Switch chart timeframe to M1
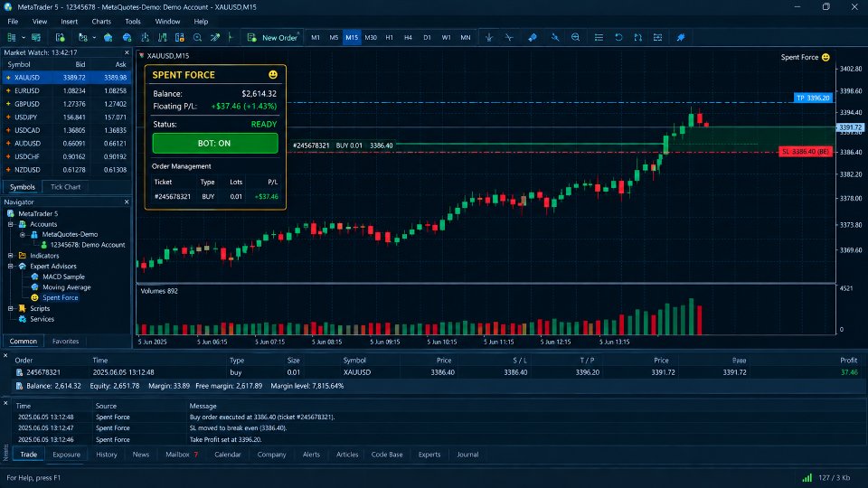 tap(316, 38)
